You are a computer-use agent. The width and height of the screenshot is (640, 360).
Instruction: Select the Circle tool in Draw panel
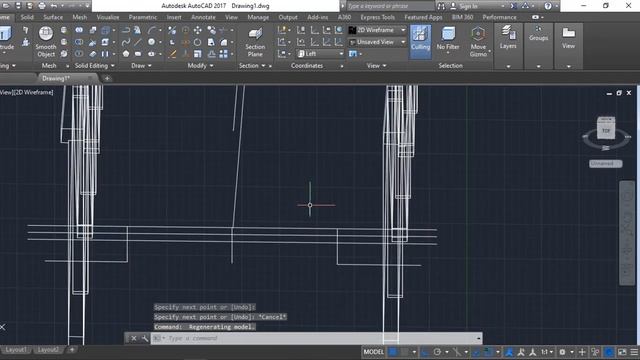(x=151, y=42)
